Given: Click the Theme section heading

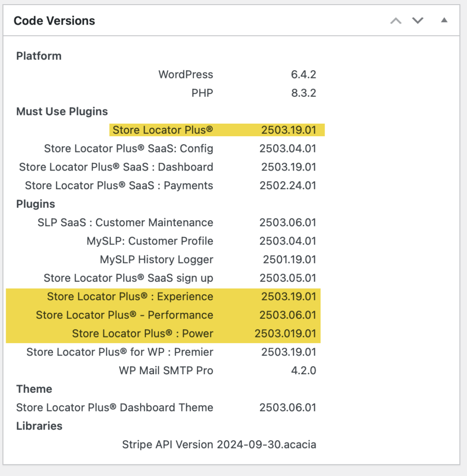Looking at the screenshot, I should pyautogui.click(x=34, y=389).
